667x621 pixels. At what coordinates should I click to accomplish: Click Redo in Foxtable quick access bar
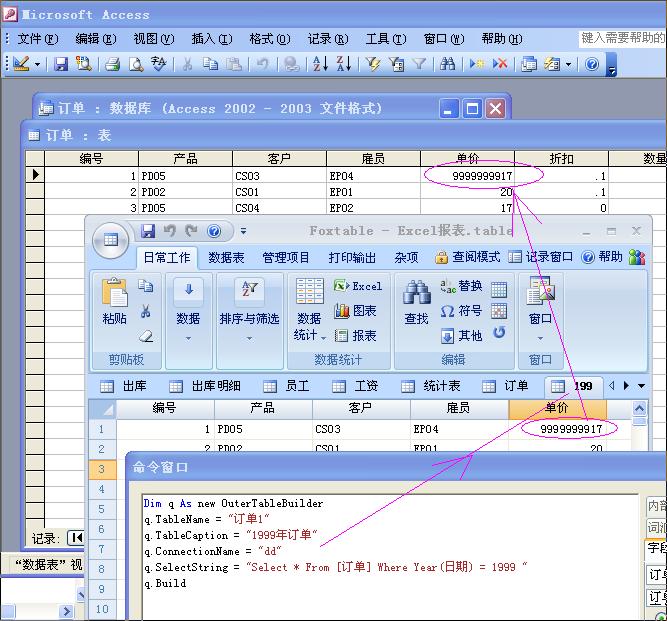pyautogui.click(x=191, y=231)
